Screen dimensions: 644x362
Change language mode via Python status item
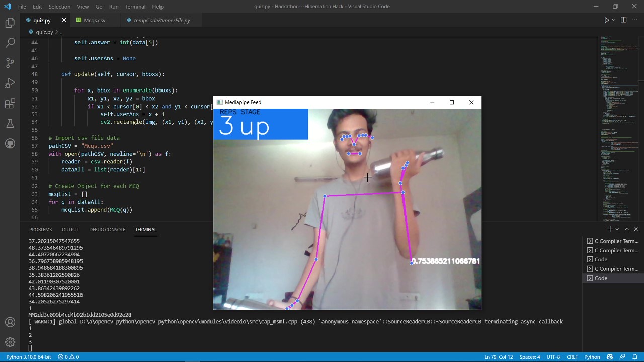(x=592, y=357)
